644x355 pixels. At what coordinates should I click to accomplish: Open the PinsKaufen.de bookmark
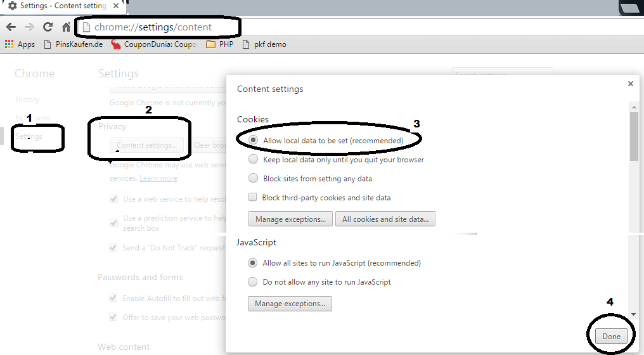click(73, 44)
